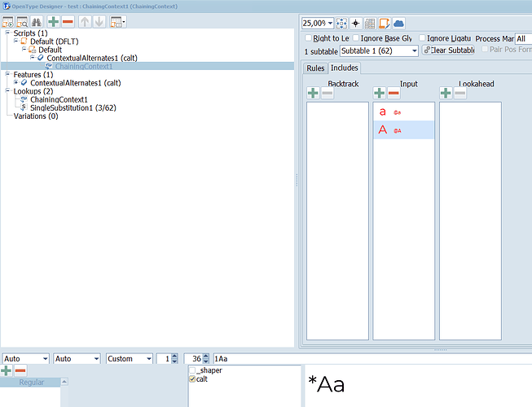The height and width of the screenshot is (407, 532).
Task: Click the green plus in the tree toolbar
Action: click(x=53, y=22)
